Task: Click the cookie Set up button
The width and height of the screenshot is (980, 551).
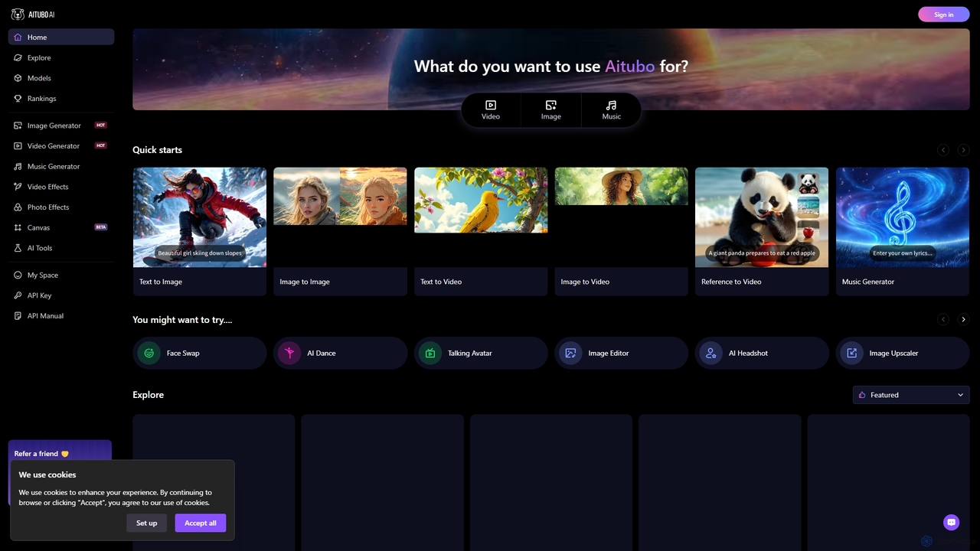Action: 146,523
